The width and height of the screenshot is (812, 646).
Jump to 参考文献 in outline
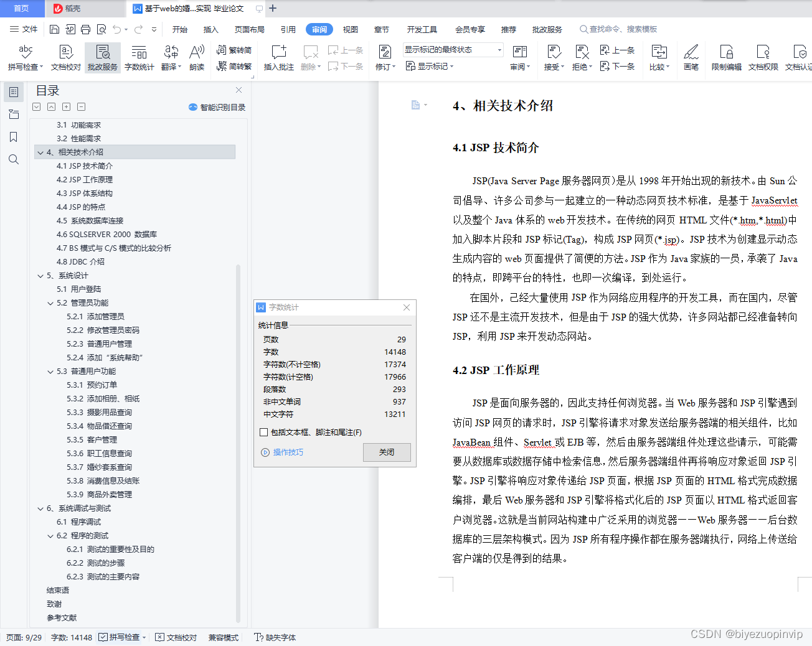coord(62,618)
